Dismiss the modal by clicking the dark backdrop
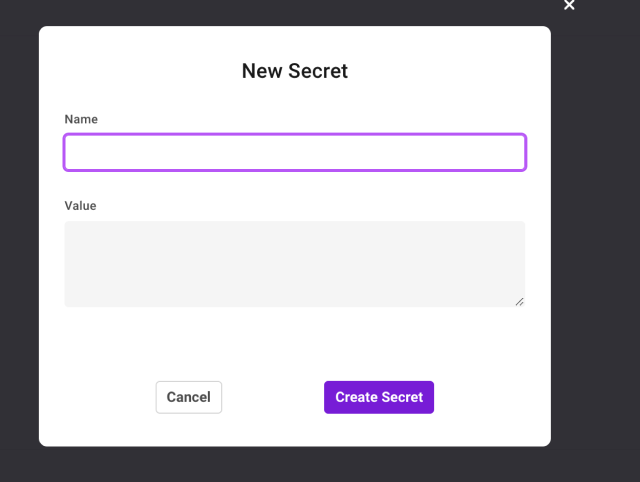Screen dimensions: 640x482 pyautogui.click(x=596, y=245)
